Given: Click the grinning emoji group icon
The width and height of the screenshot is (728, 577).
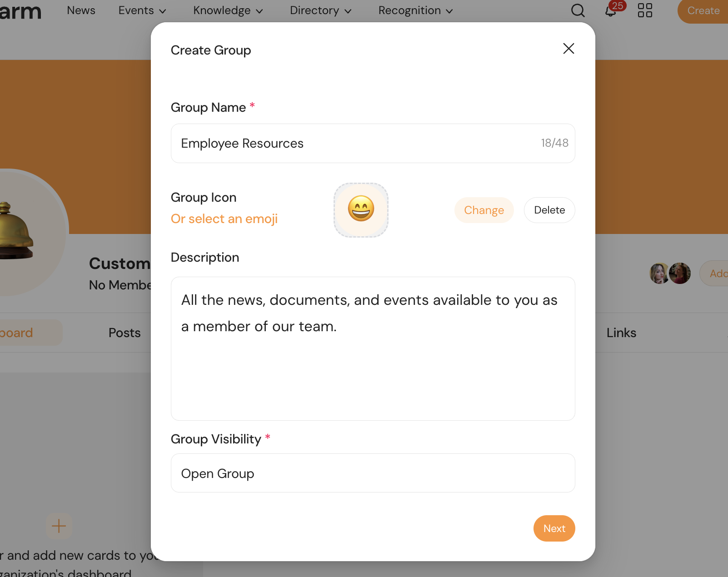Looking at the screenshot, I should point(361,210).
